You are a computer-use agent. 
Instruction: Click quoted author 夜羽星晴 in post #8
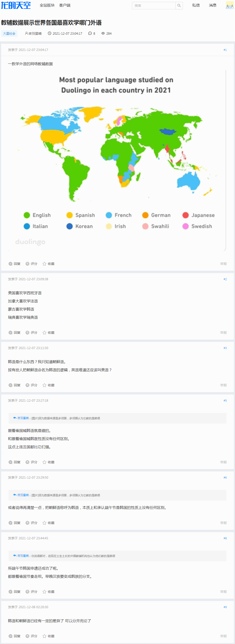(x=23, y=556)
